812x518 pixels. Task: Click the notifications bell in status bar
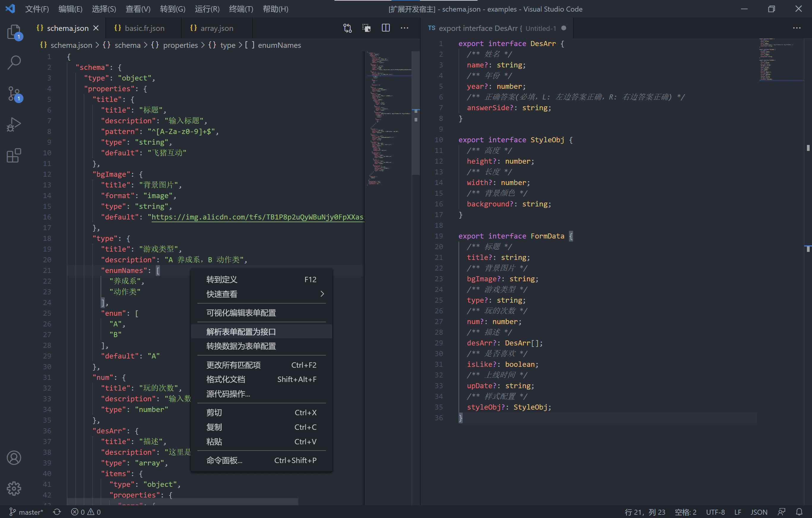[x=799, y=511]
